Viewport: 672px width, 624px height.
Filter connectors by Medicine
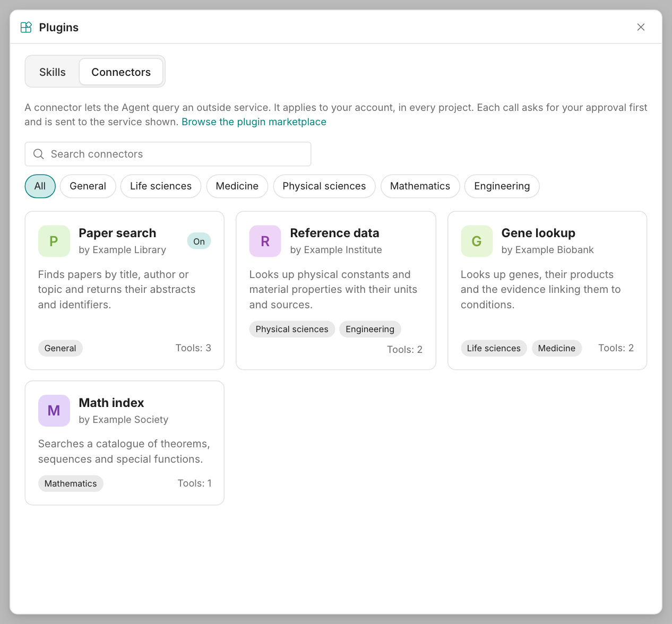(237, 186)
